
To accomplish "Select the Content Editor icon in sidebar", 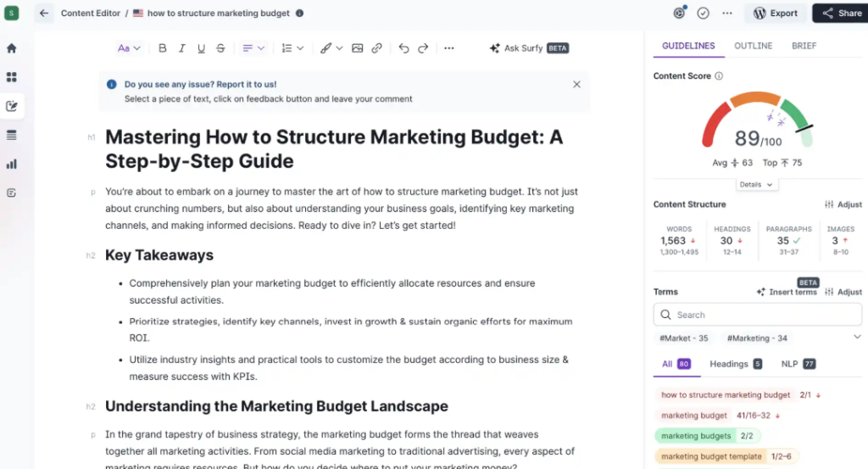I will 12,106.
